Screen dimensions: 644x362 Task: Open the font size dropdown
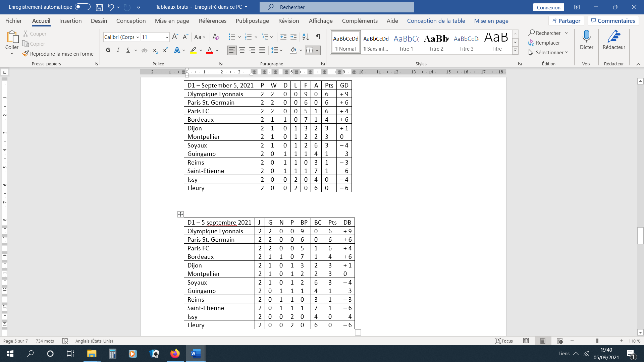tap(167, 37)
